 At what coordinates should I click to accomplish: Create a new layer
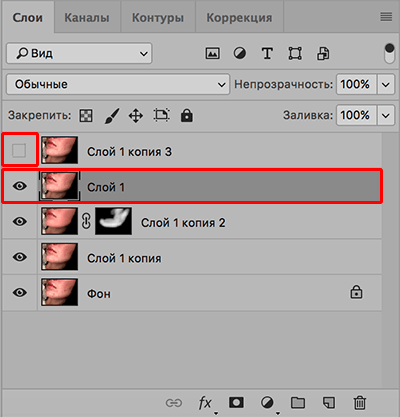click(x=329, y=403)
